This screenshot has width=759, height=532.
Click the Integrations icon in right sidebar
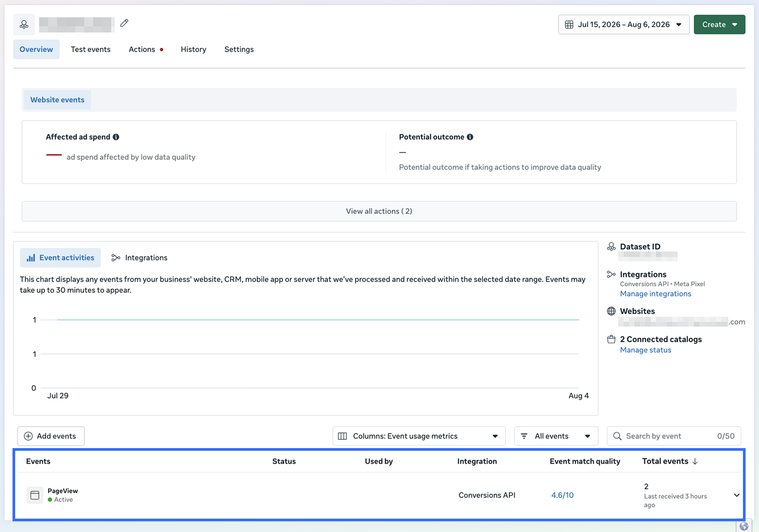[x=611, y=274]
